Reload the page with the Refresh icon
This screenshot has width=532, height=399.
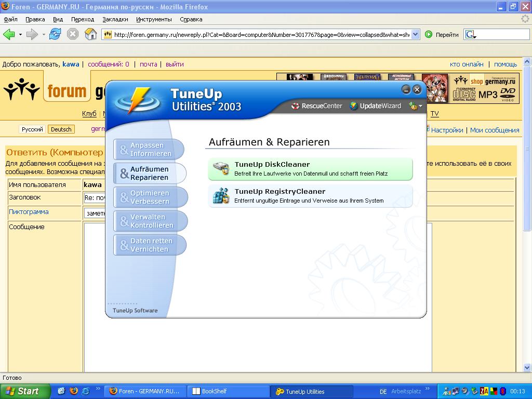[55, 34]
